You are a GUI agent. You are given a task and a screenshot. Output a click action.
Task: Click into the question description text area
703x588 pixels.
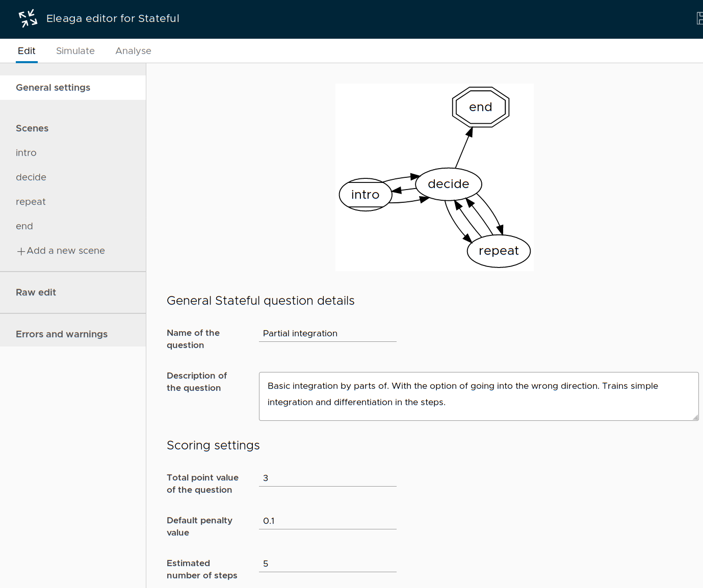pyautogui.click(x=478, y=396)
